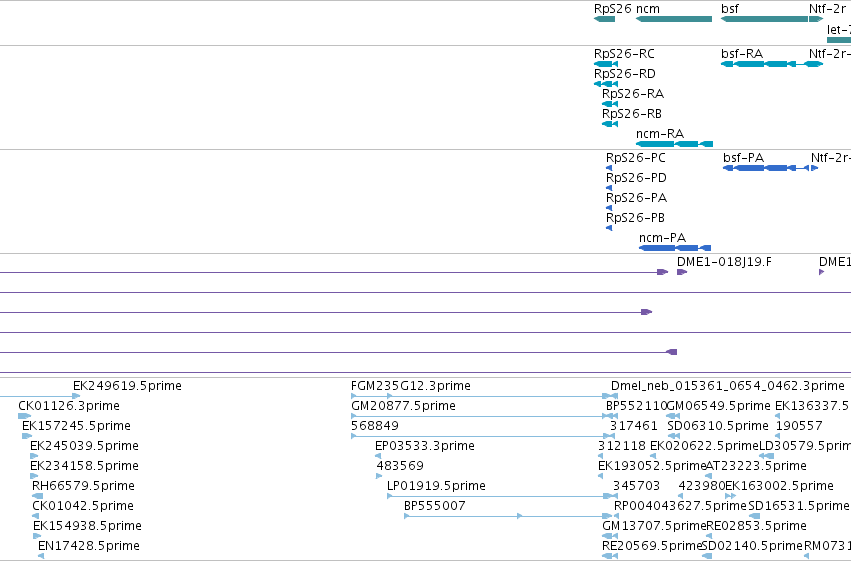Click the RpS26 gene label

[x=613, y=9]
